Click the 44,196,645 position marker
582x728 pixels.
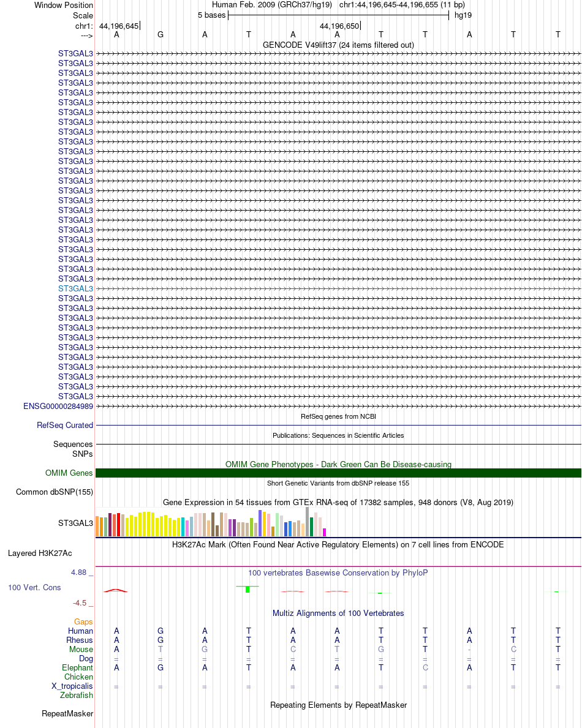[x=119, y=26]
